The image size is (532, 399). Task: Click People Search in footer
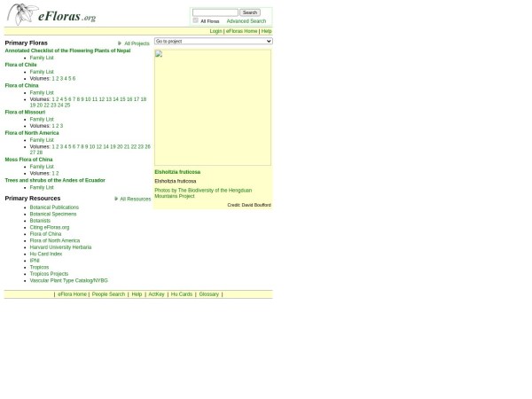point(108,294)
